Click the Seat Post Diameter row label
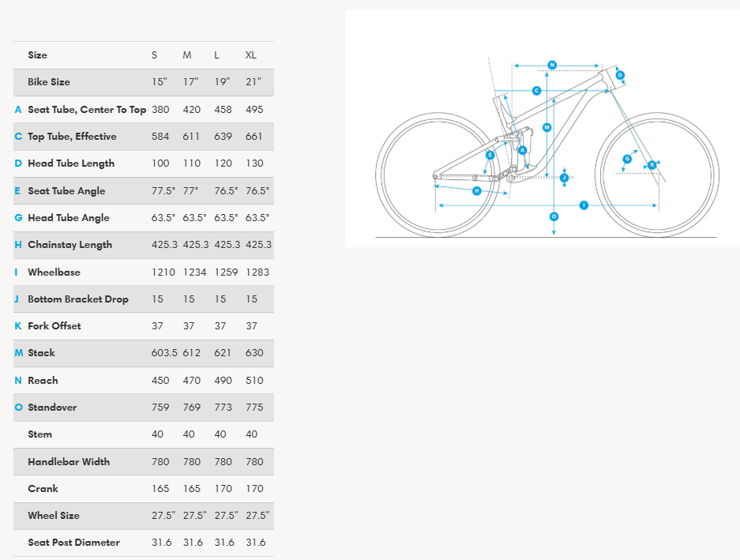Image resolution: width=740 pixels, height=560 pixels. coord(73,543)
